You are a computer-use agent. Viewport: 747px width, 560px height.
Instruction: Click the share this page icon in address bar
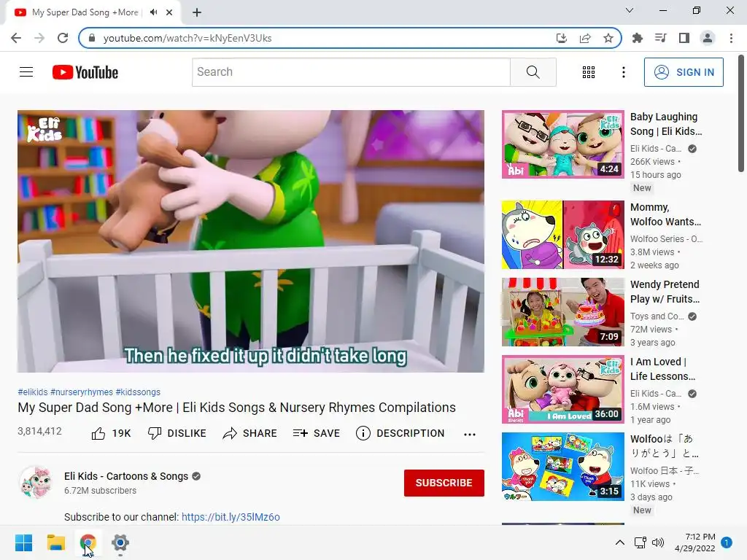[x=585, y=38]
